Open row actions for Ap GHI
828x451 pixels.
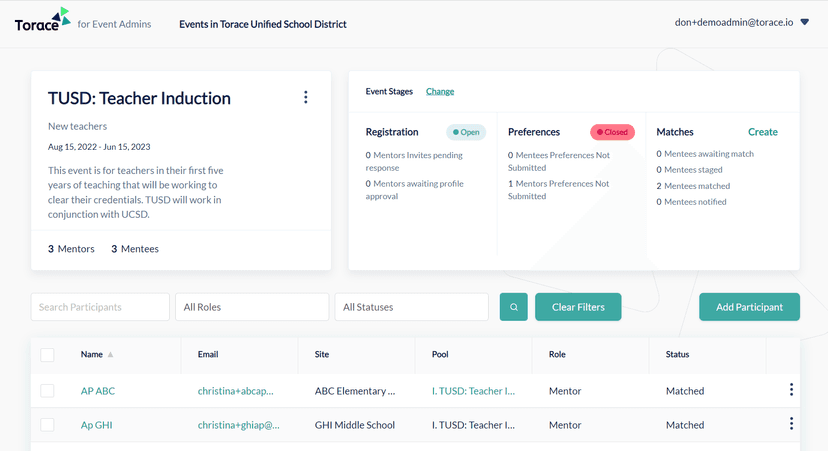click(791, 424)
